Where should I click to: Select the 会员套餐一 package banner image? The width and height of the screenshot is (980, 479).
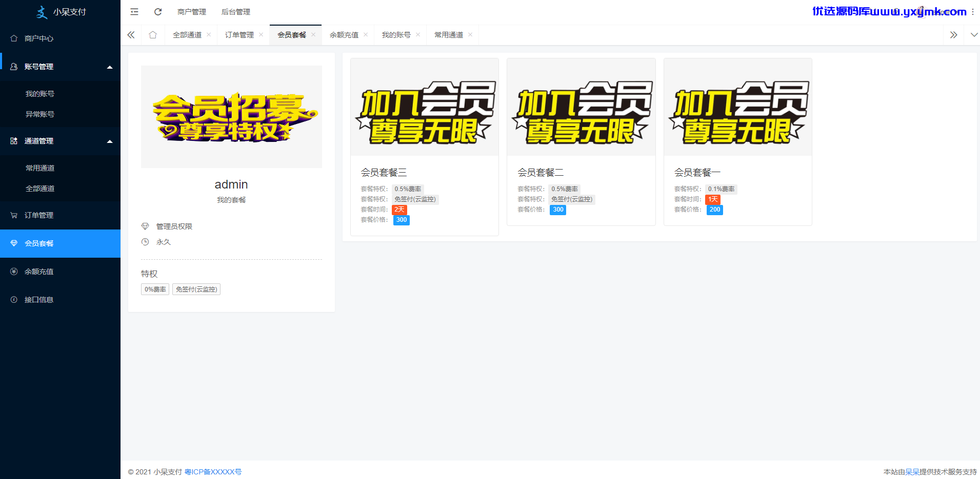(x=738, y=107)
